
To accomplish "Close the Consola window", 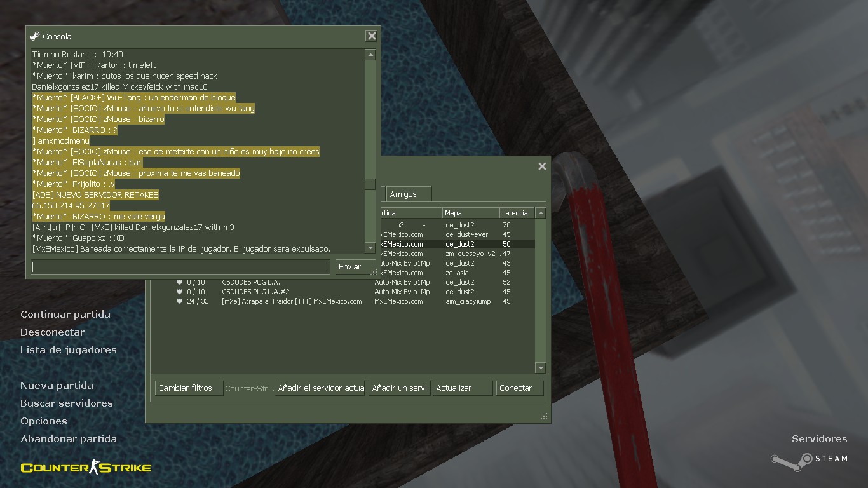I will [372, 36].
